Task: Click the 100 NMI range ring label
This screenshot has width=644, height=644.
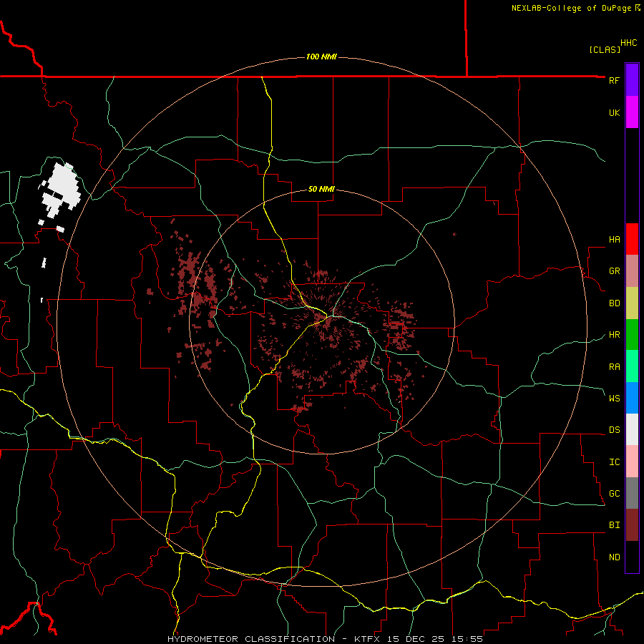Action: 321,57
